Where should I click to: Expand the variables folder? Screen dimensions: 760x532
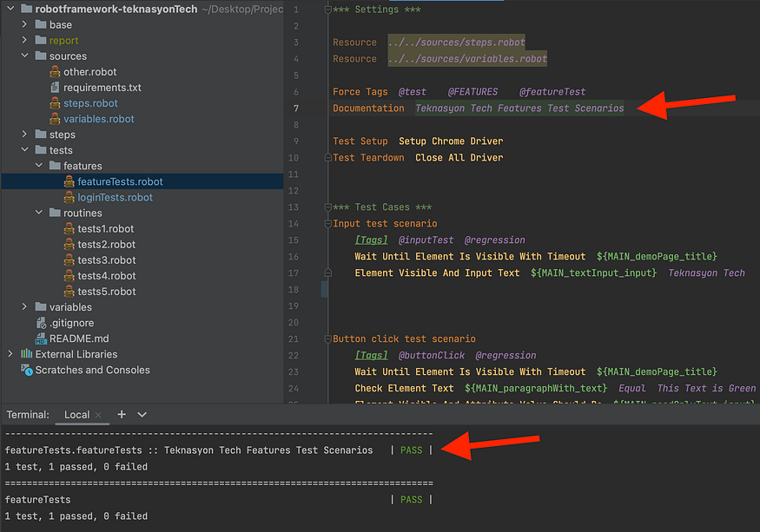pyautogui.click(x=24, y=306)
